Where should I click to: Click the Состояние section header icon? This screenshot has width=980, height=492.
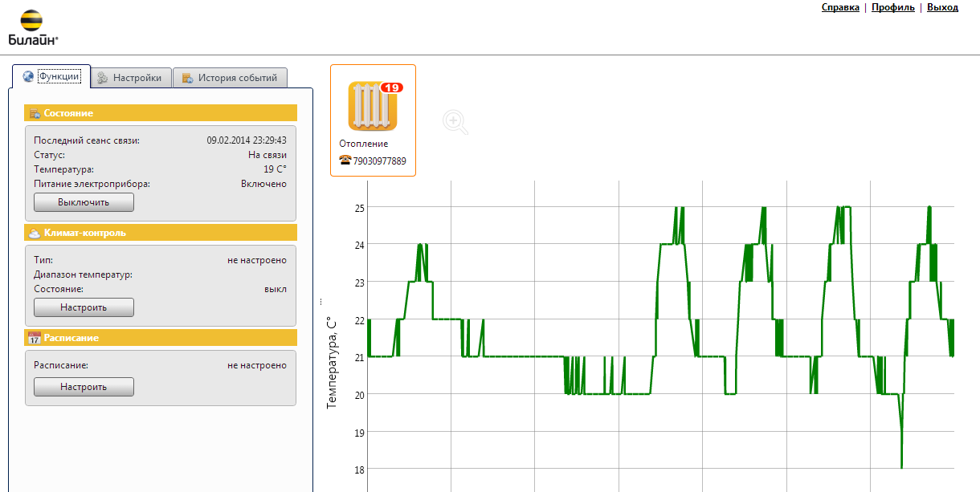coord(35,113)
